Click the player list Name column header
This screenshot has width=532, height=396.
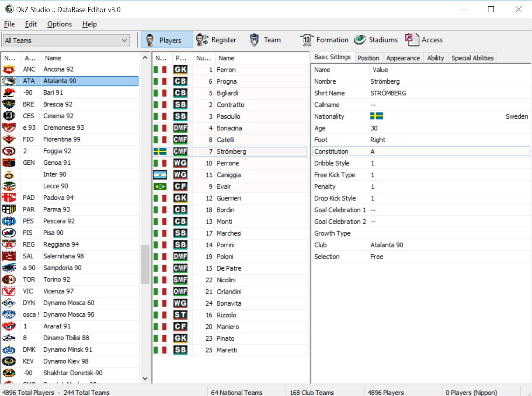(262, 58)
